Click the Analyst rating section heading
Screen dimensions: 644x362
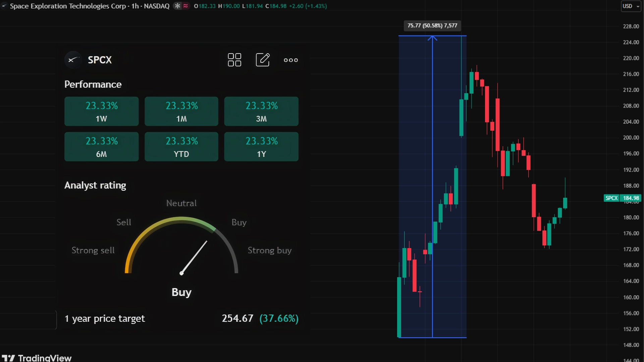95,185
